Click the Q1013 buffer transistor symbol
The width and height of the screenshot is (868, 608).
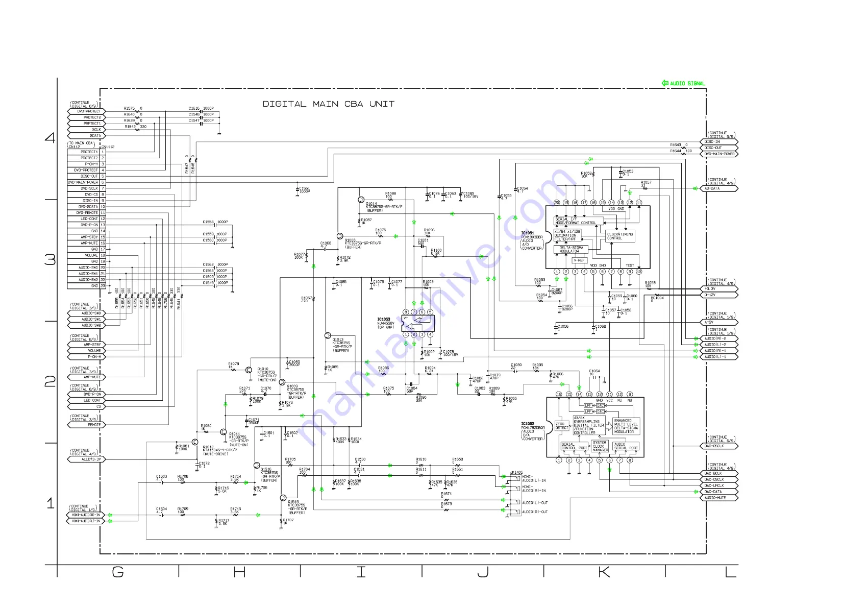[x=328, y=335]
